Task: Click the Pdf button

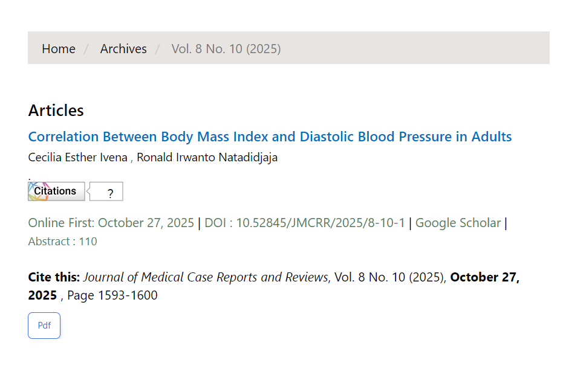Action: tap(44, 326)
